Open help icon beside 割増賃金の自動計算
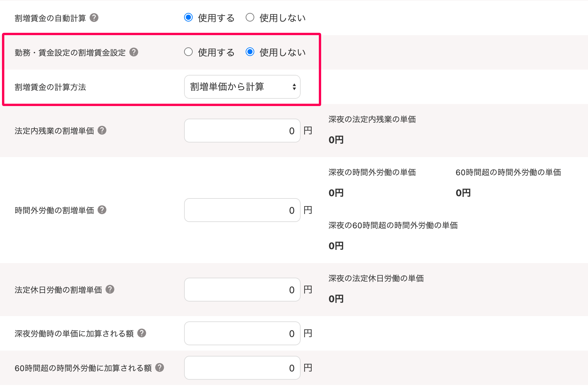588x387 pixels. [94, 18]
